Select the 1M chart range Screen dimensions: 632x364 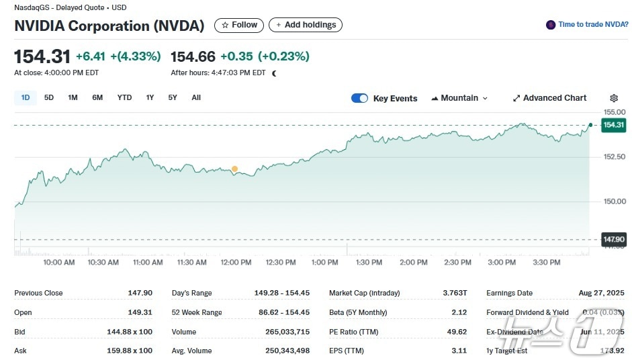73,97
